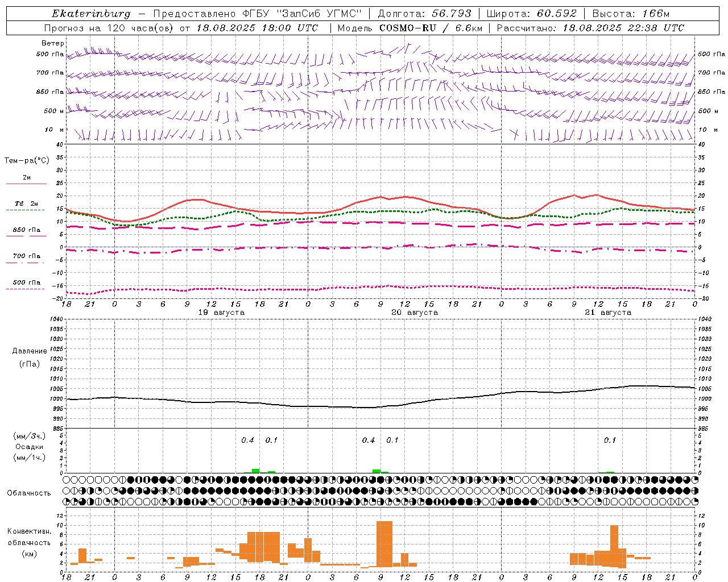728x582 pixels.
Task: Click the 'Давление' pressure panel label
Action: click(30, 351)
